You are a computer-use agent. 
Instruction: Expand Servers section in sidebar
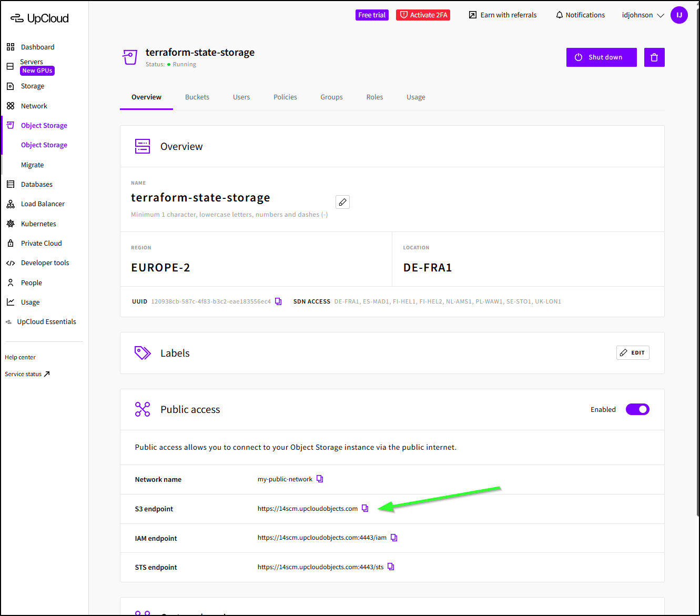(x=32, y=62)
